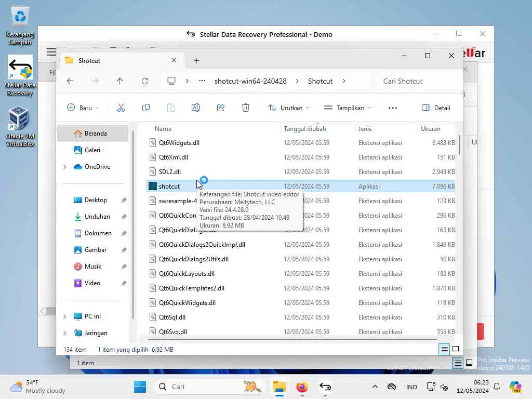Open the three-dot overflow menu in toolbar
This screenshot has width=532, height=399.
click(393, 108)
